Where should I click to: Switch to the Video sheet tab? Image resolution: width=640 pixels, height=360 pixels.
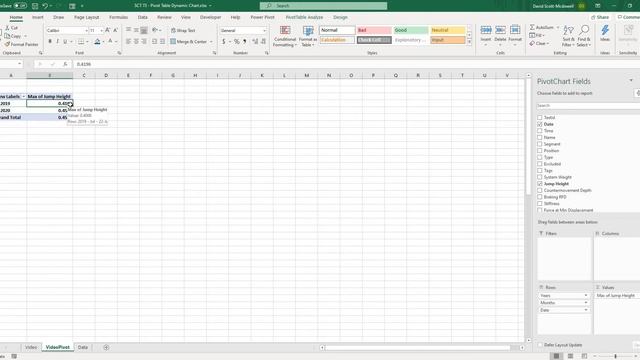[x=31, y=347]
